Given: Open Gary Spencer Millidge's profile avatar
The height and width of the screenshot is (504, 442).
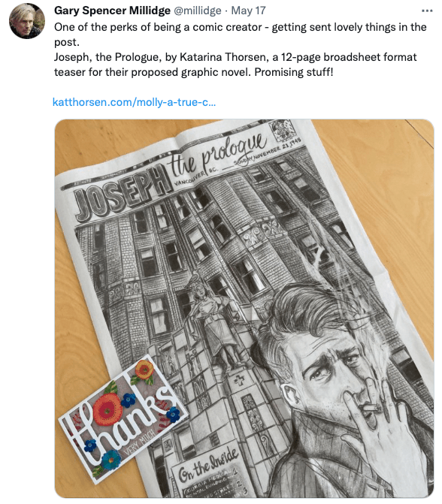Looking at the screenshot, I should click(27, 21).
